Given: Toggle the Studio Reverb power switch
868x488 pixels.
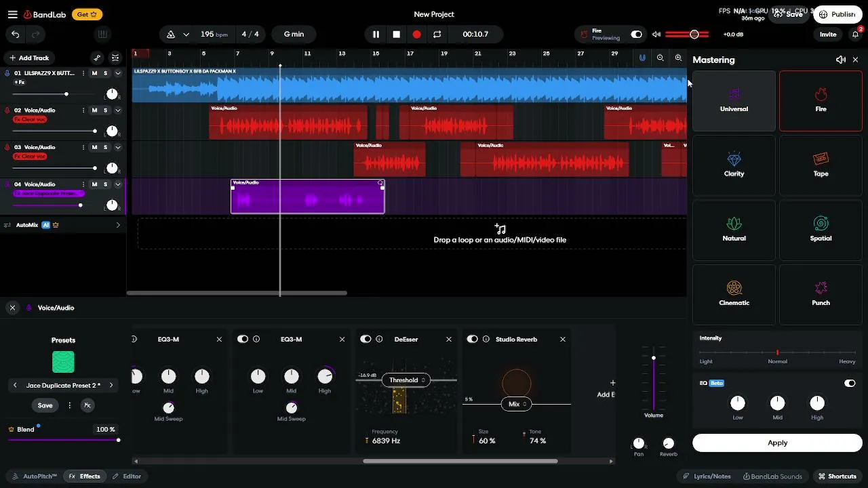Looking at the screenshot, I should click(x=473, y=339).
